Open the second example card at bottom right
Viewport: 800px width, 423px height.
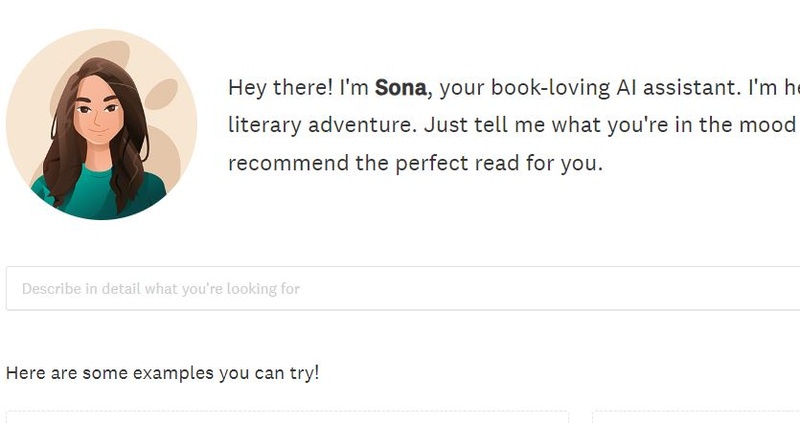[696, 416]
